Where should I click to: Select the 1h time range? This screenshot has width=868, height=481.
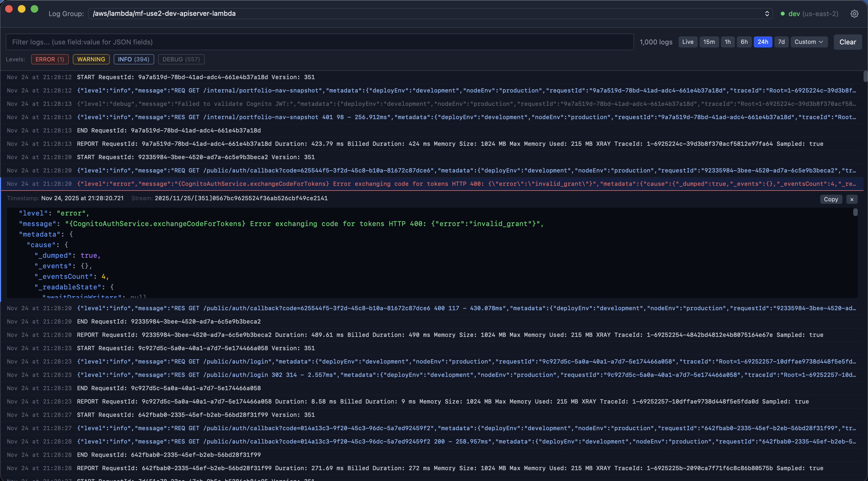pyautogui.click(x=727, y=42)
